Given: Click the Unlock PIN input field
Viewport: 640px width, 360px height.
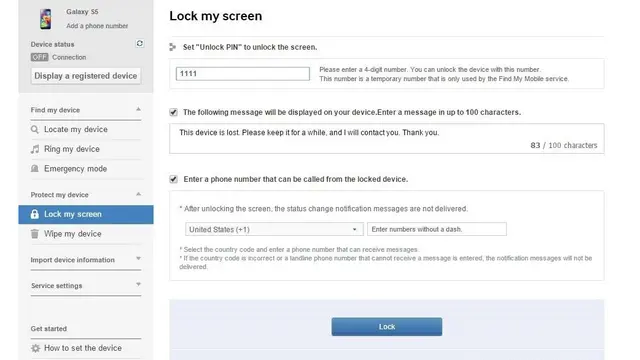Looking at the screenshot, I should (243, 74).
